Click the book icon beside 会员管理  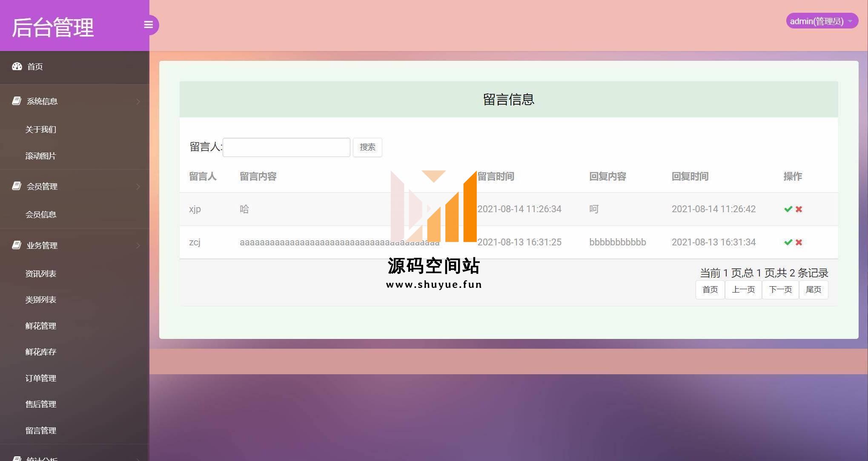click(17, 186)
